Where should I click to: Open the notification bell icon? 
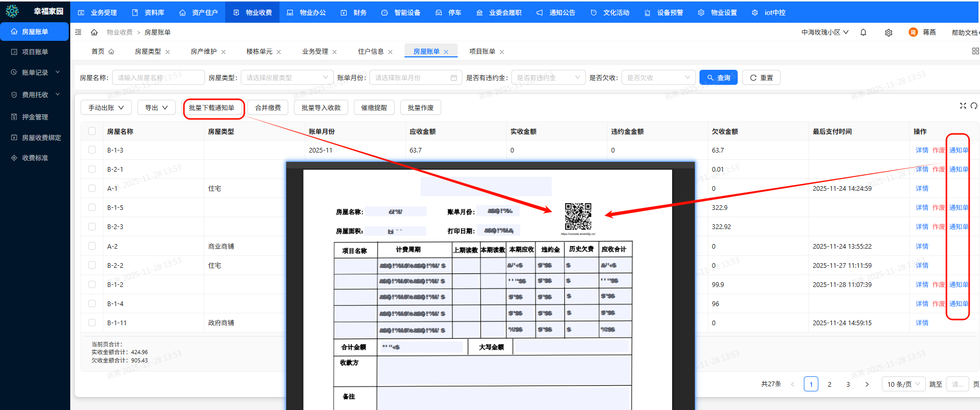coord(863,32)
